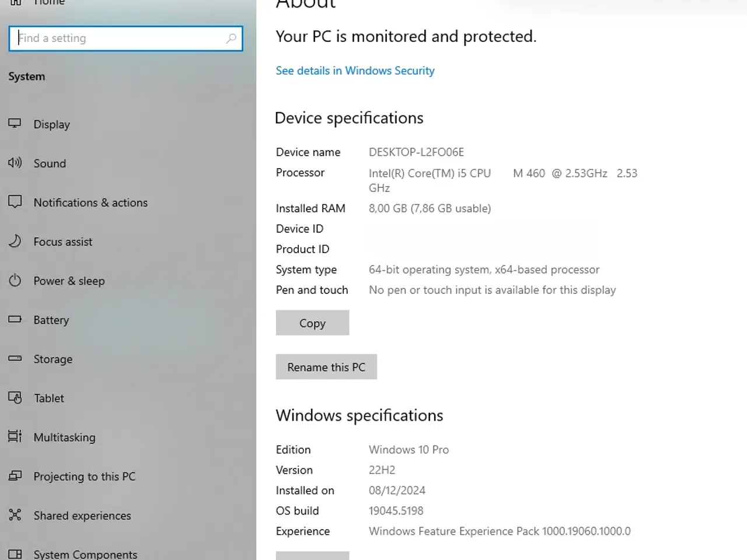
Task: Click the Shared experiences icon
Action: [x=15, y=514]
